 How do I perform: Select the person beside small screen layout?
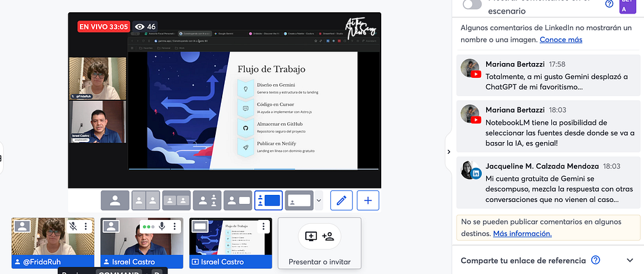(238, 201)
